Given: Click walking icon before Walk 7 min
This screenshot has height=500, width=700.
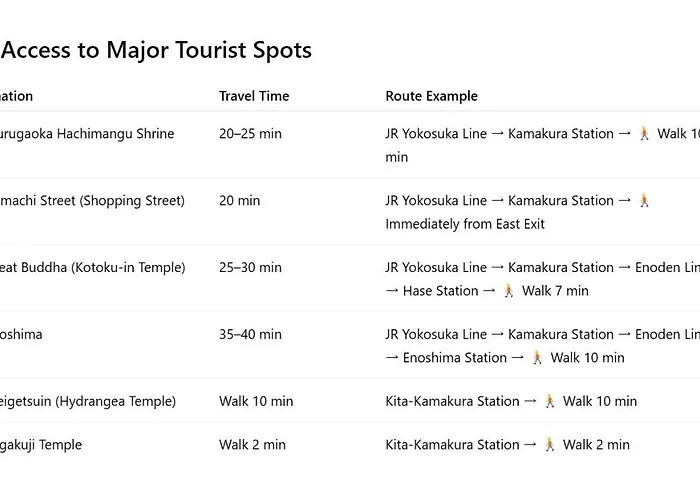Looking at the screenshot, I should [x=508, y=291].
